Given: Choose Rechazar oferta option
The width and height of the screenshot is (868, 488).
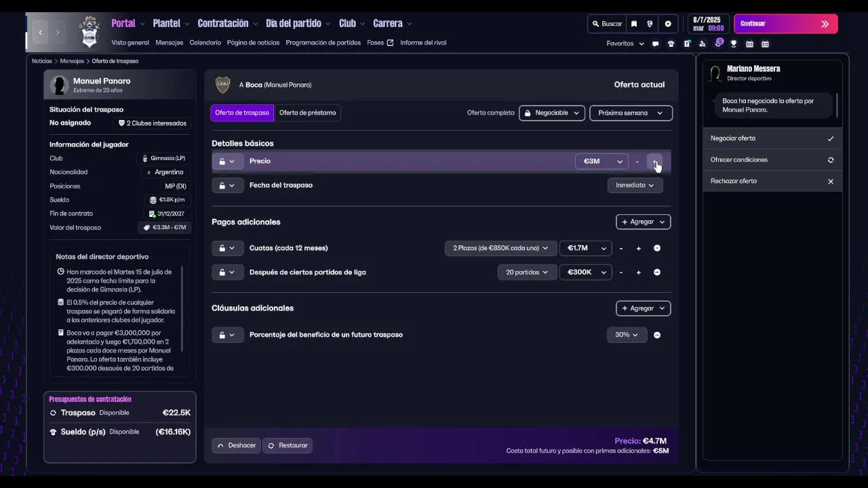Looking at the screenshot, I should [772, 181].
